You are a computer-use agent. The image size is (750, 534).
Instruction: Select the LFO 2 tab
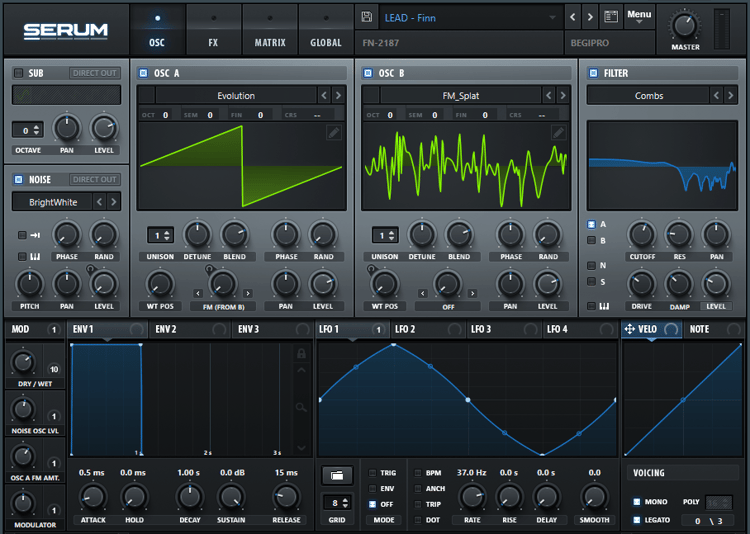(428, 329)
